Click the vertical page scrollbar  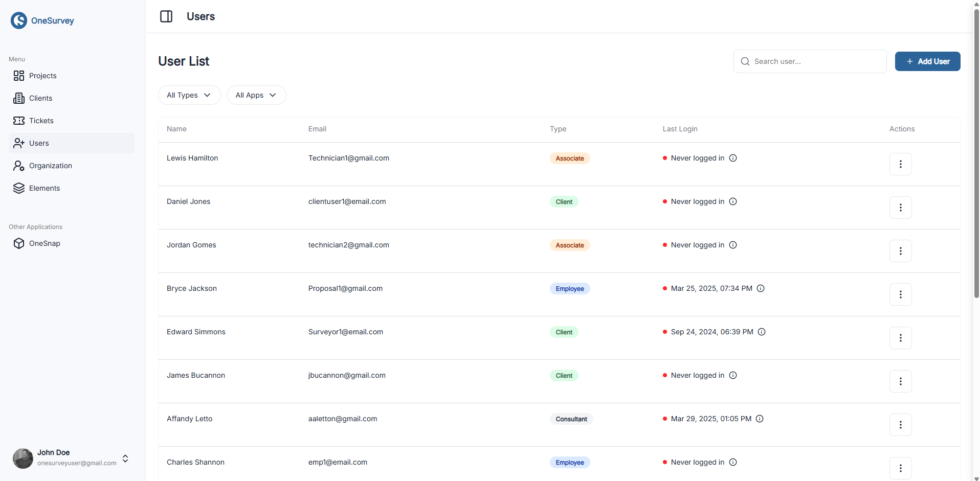(976, 153)
